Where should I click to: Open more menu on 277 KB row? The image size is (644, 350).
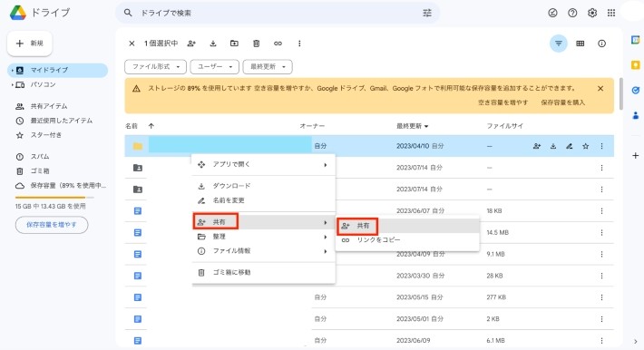point(601,297)
